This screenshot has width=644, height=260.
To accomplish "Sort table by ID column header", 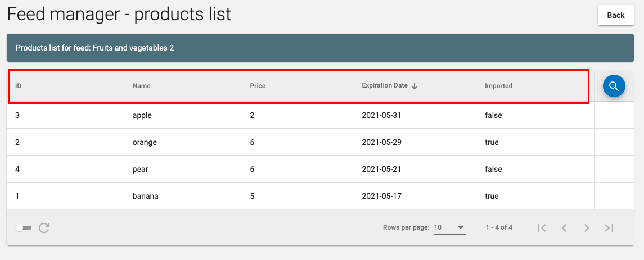I will coord(18,86).
